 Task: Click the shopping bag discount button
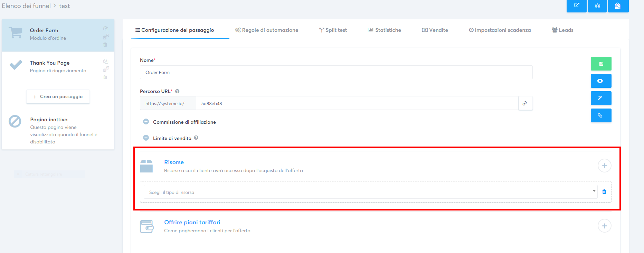[x=618, y=6]
